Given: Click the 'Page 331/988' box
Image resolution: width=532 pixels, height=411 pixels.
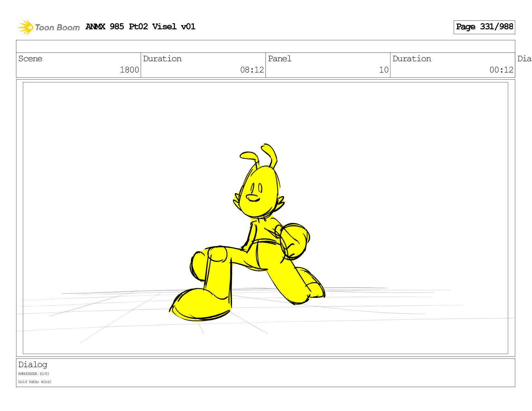Looking at the screenshot, I should pyautogui.click(x=484, y=27).
